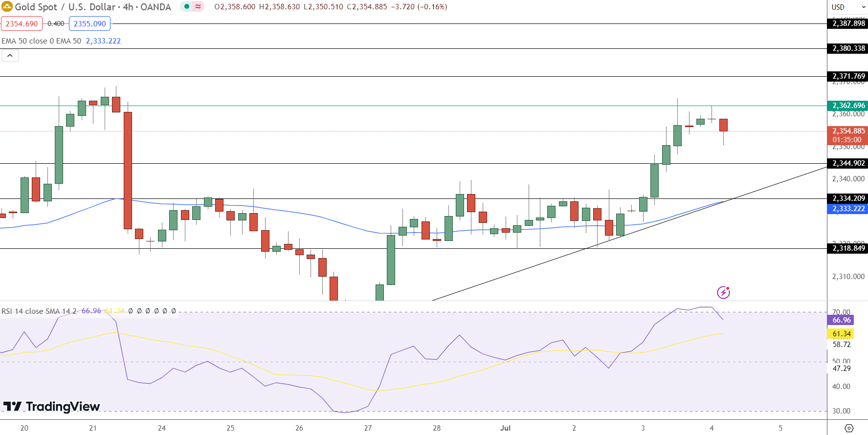Viewport: 868px width, 435px height.
Task: Click the Gold Spot symbol logo icon
Action: click(7, 7)
